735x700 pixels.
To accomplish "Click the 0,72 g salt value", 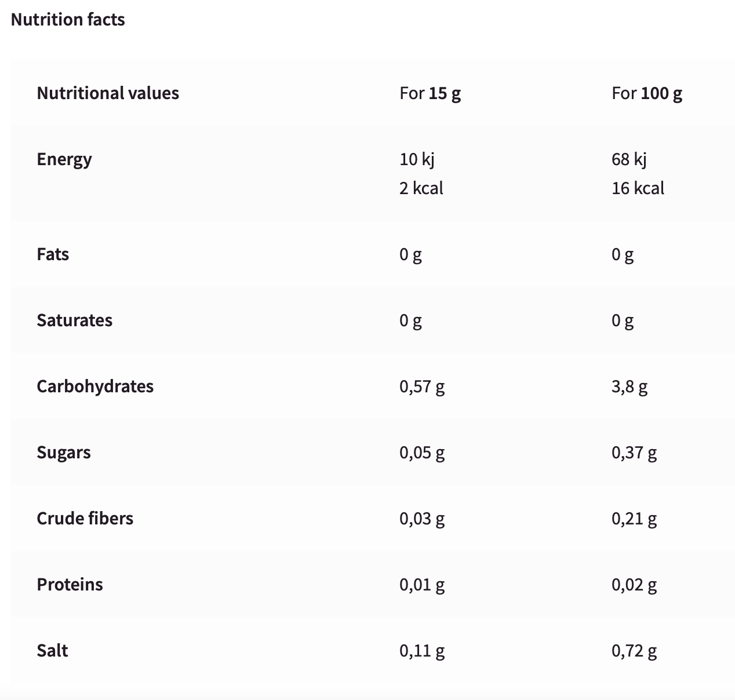I will click(x=634, y=651).
